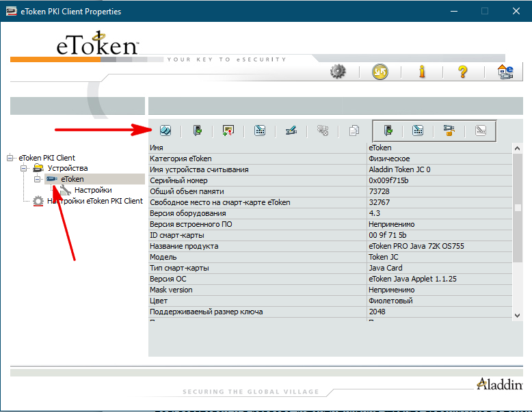The height and width of the screenshot is (412, 532).
Task: Select eToken PKI Client root in tree
Action: pos(46,158)
